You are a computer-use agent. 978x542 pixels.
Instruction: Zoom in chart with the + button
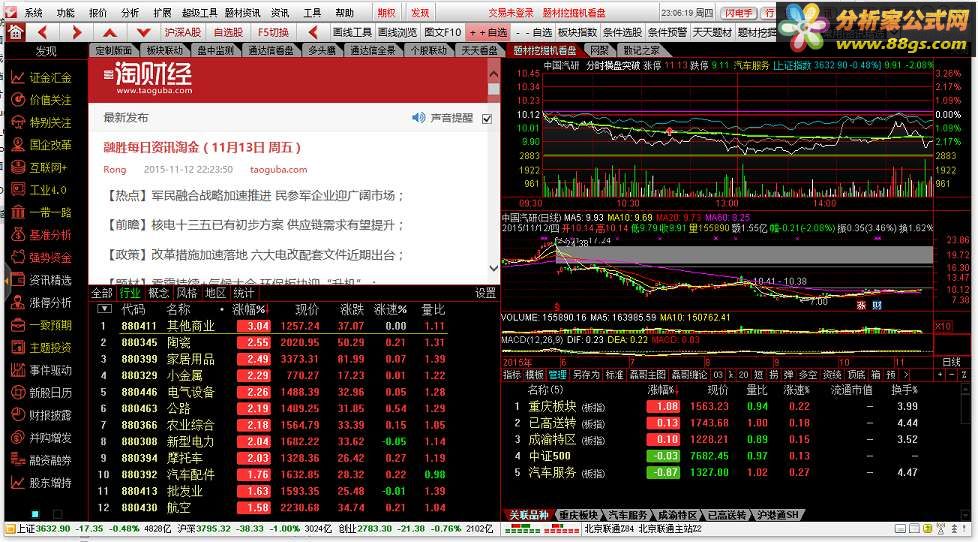click(940, 375)
